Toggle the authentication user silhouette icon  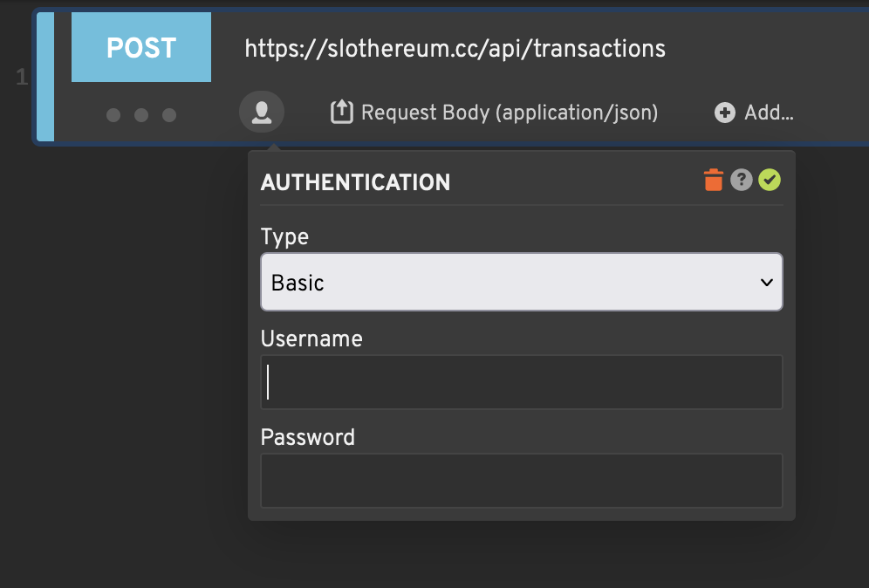(x=262, y=113)
